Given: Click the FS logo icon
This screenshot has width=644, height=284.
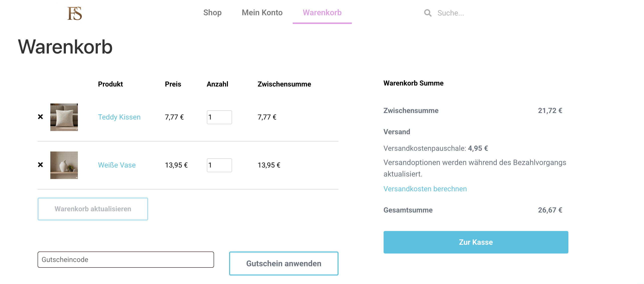Looking at the screenshot, I should tap(75, 13).
